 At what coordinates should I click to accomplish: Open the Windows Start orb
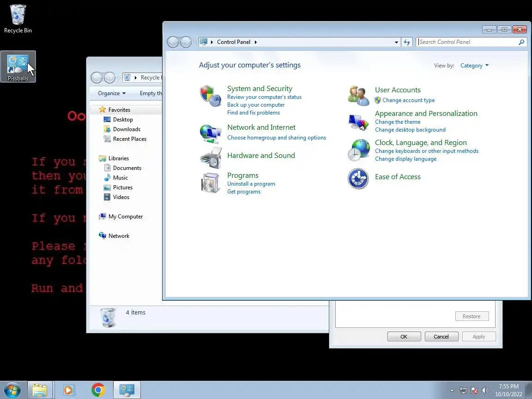(x=12, y=390)
